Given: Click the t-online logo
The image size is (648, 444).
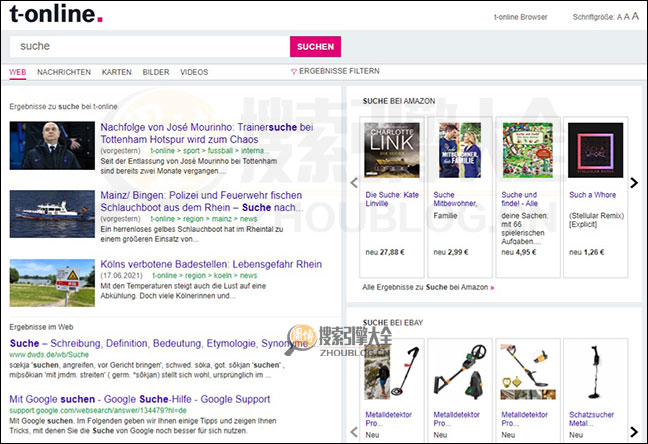Looking at the screenshot, I should (56, 14).
